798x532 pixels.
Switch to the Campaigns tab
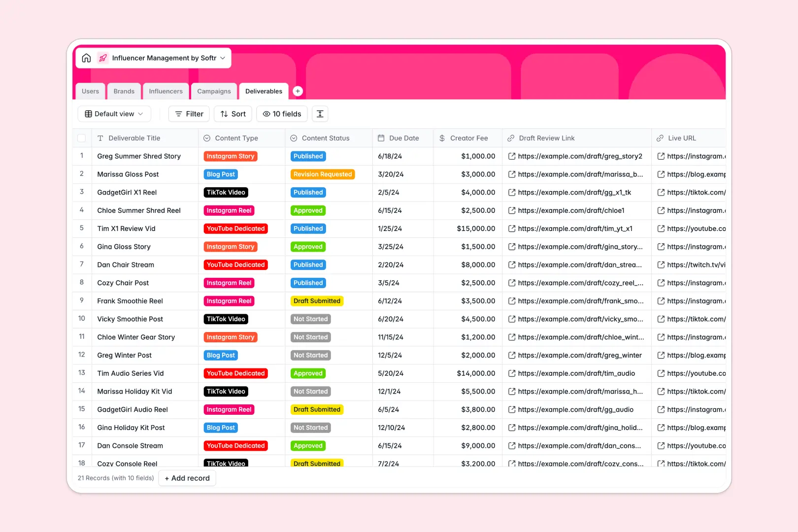click(214, 91)
